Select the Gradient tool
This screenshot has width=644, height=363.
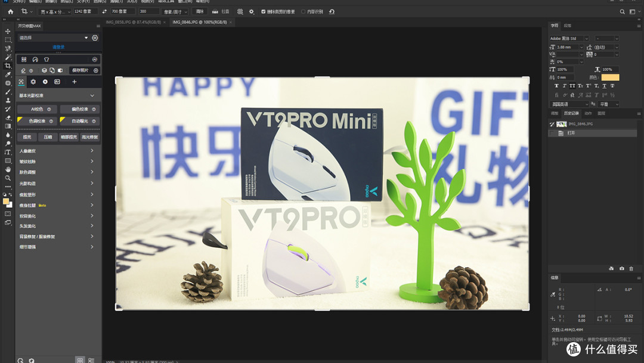pos(8,126)
